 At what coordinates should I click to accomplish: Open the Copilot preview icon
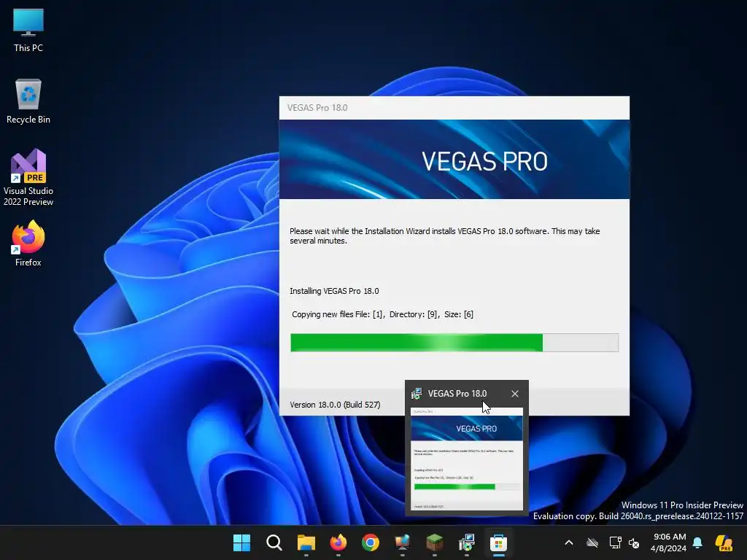(x=724, y=542)
